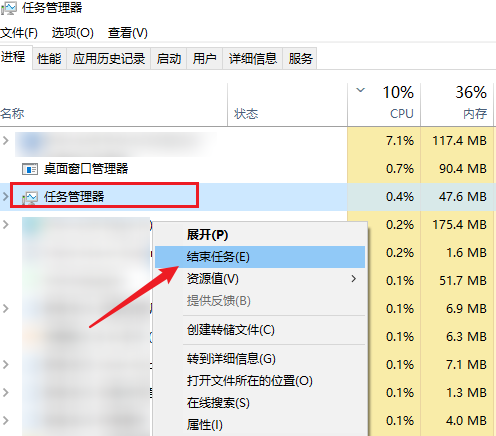Image resolution: width=496 pixels, height=436 pixels.
Task: Expand the blurred process using 7.1% CPU
Action: 5,140
